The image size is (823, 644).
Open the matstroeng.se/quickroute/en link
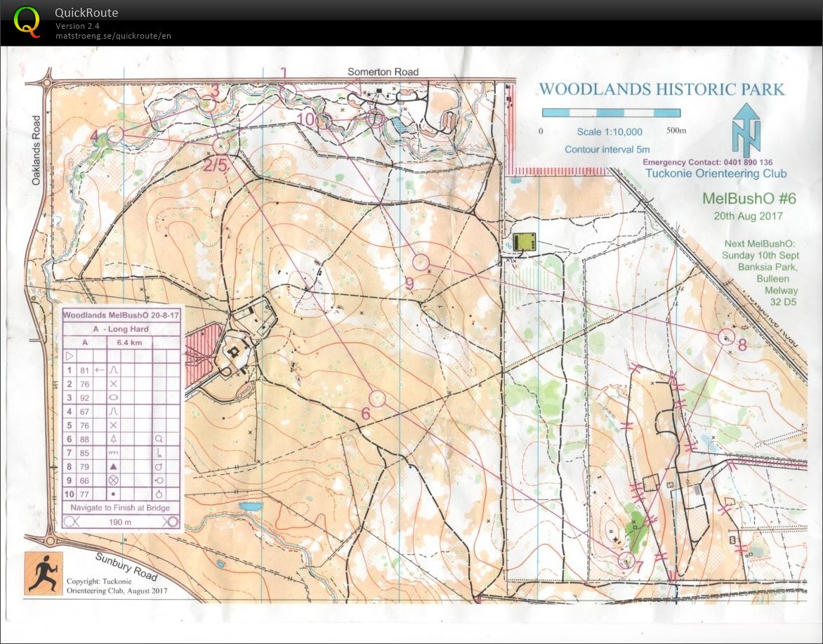point(113,36)
